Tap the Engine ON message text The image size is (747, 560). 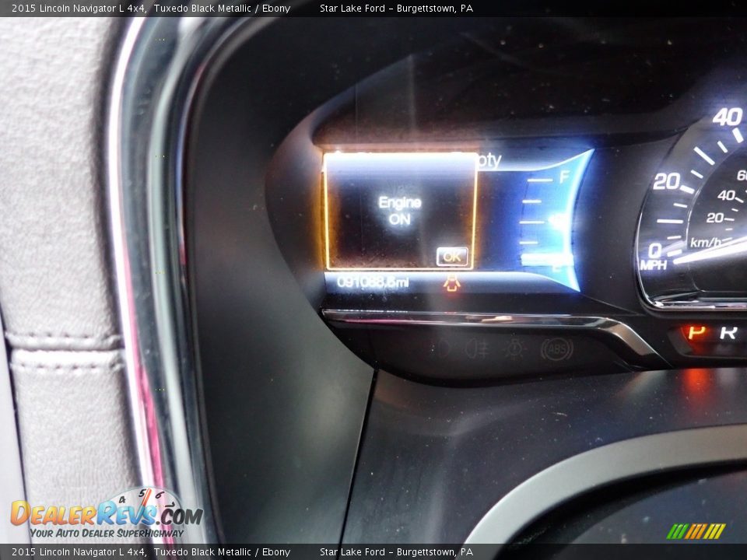[x=400, y=211]
